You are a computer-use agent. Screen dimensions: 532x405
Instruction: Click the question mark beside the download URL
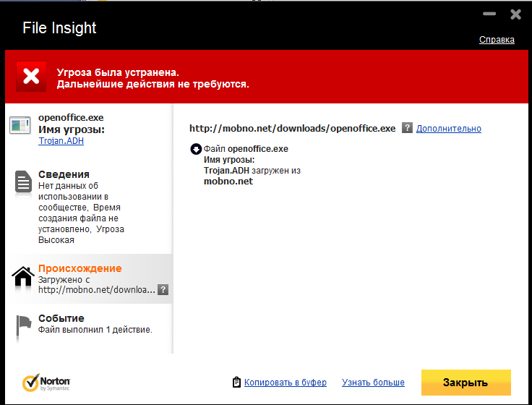(408, 128)
